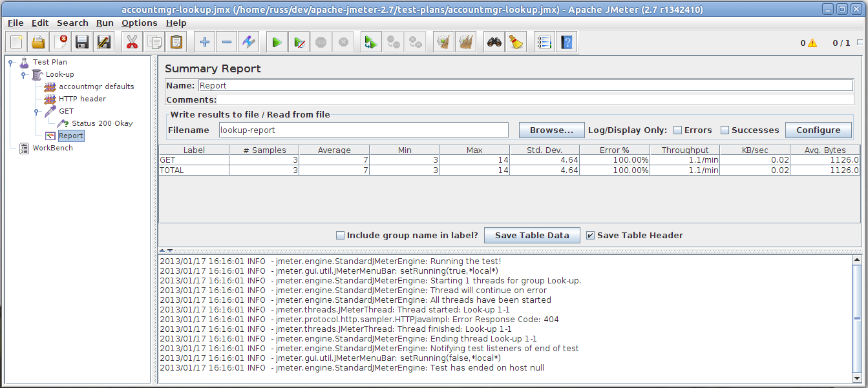Click the Configure button

point(818,130)
